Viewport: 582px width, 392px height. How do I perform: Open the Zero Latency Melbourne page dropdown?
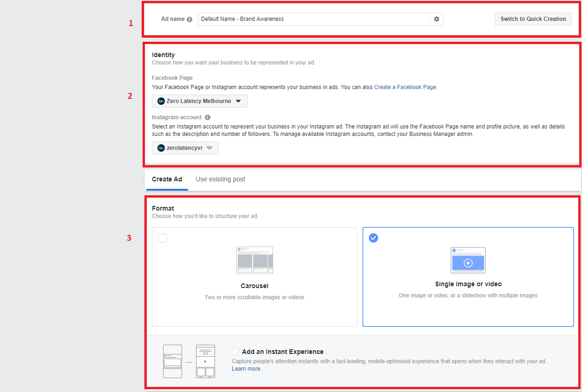pyautogui.click(x=200, y=101)
